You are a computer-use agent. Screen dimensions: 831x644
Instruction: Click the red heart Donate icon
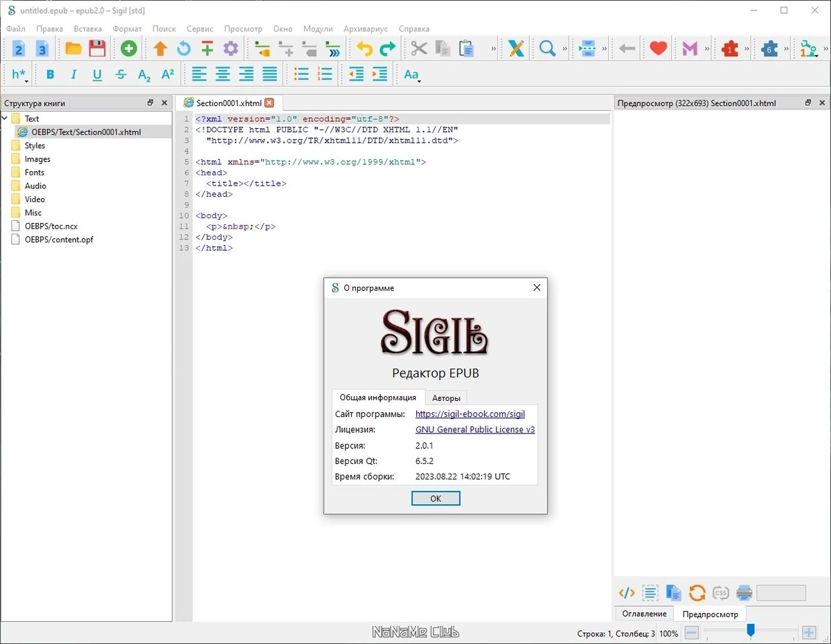tap(658, 48)
